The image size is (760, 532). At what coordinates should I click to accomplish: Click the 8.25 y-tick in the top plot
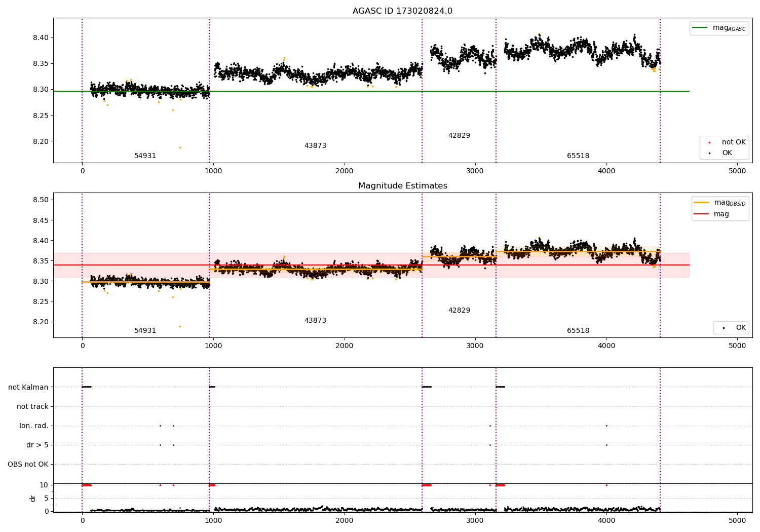(x=41, y=116)
